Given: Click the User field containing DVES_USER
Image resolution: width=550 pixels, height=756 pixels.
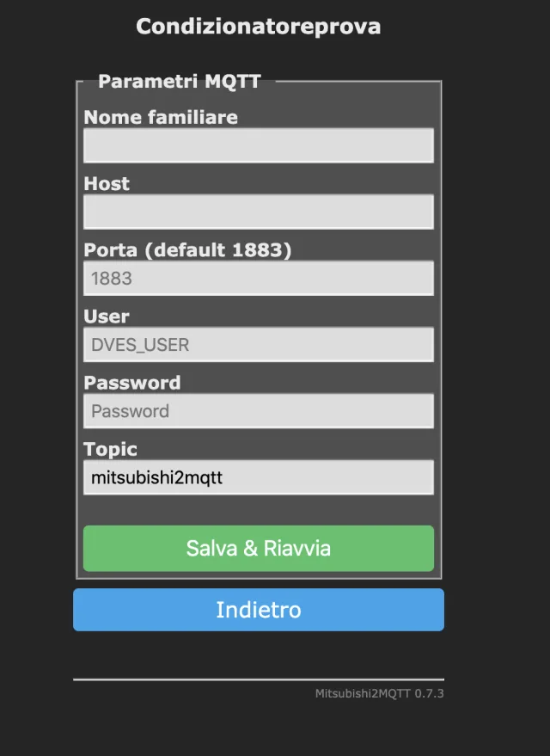Looking at the screenshot, I should [x=258, y=344].
